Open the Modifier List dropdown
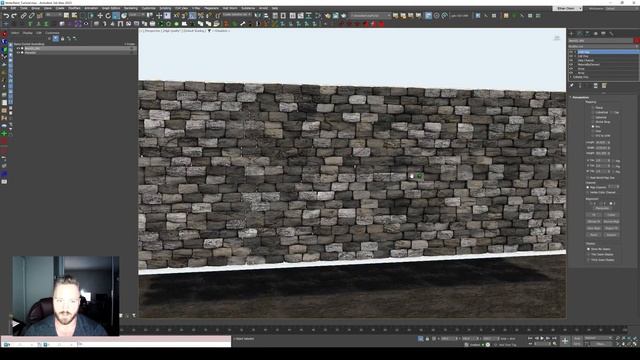 point(603,46)
